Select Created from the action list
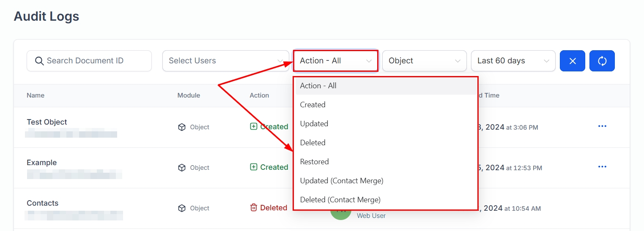 313,105
